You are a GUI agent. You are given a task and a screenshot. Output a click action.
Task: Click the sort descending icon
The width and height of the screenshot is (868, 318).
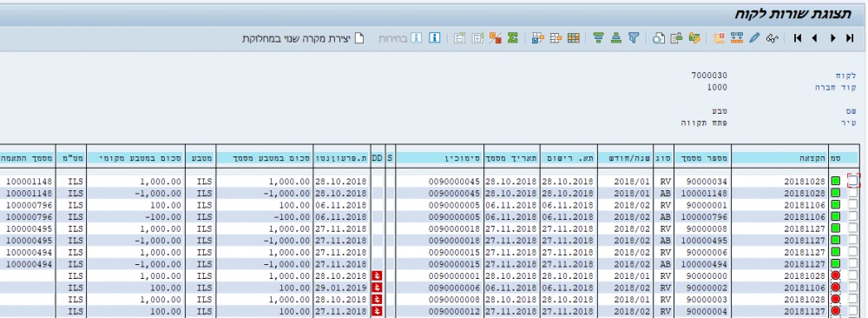598,38
